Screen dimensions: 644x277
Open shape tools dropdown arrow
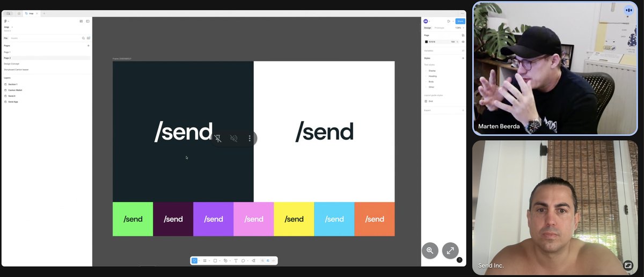click(x=220, y=260)
